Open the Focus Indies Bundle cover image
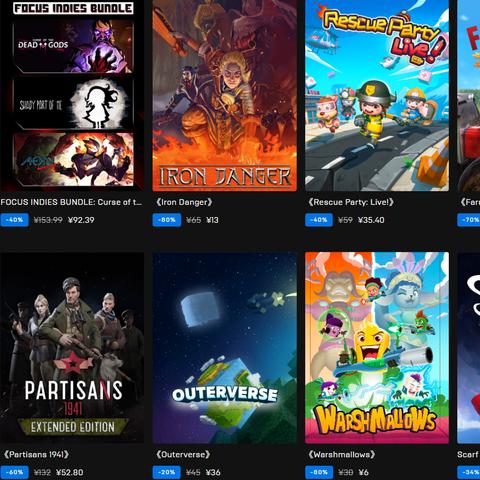This screenshot has height=480, width=480. 72,95
